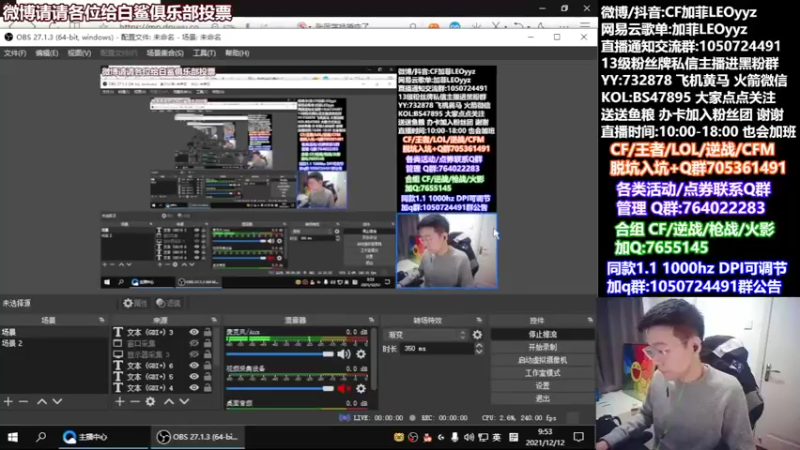Click 属性 properties button above panels
The height and width of the screenshot is (450, 800).
(x=135, y=303)
